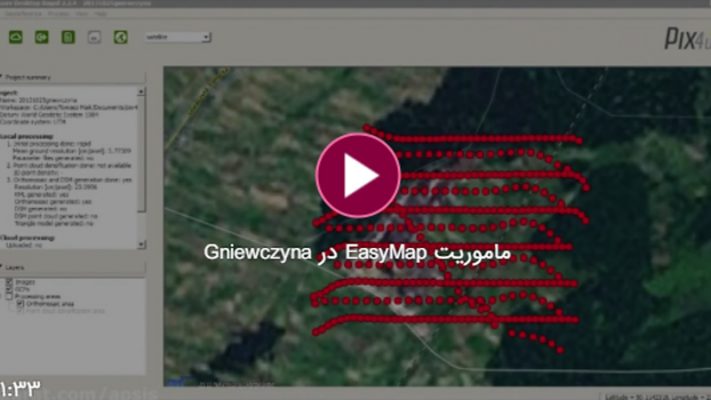Collapse the Project summary section
This screenshot has width=711, height=400.
pyautogui.click(x=2, y=77)
